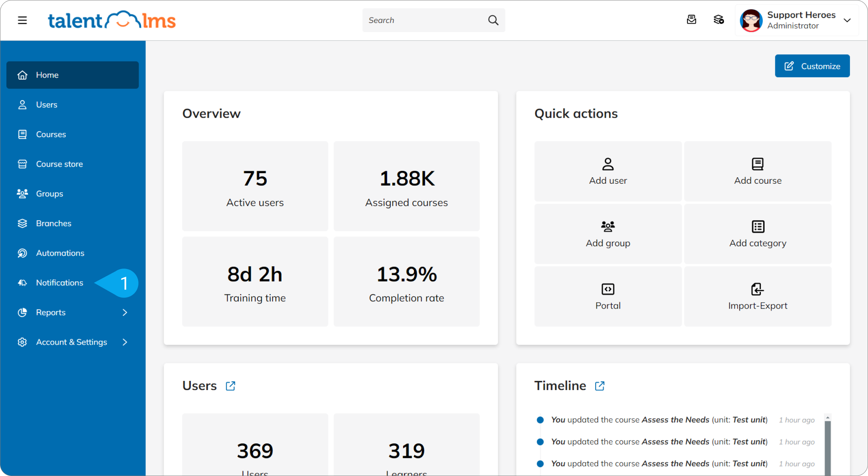The width and height of the screenshot is (868, 476).
Task: Click the Support Heroes avatar
Action: point(751,20)
